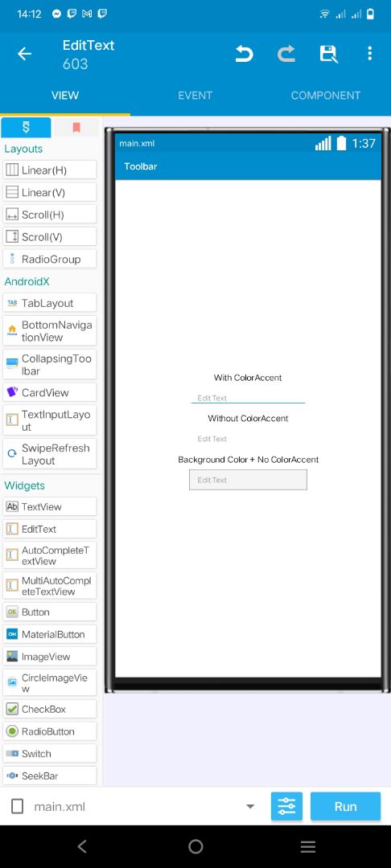Run the project
391x868 pixels.
pyautogui.click(x=346, y=806)
